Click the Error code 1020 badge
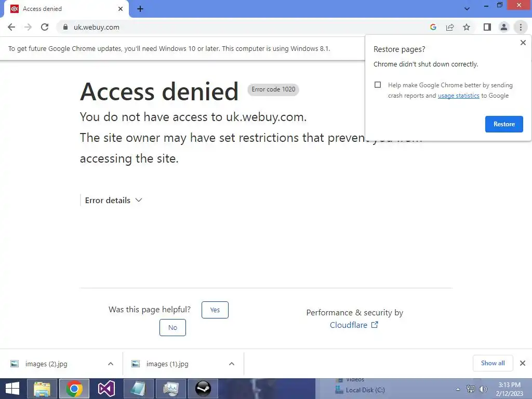The height and width of the screenshot is (399, 532). [273, 89]
